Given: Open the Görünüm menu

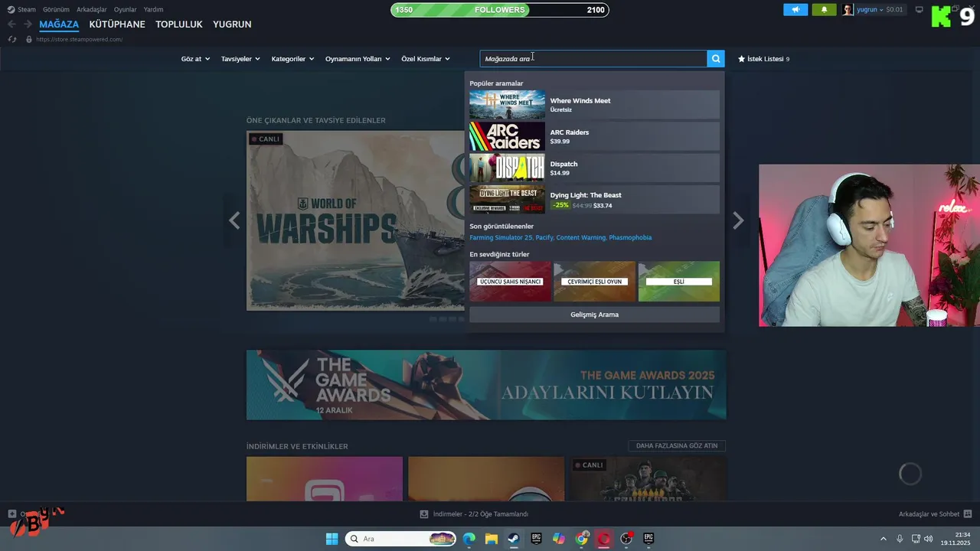Looking at the screenshot, I should point(56,10).
